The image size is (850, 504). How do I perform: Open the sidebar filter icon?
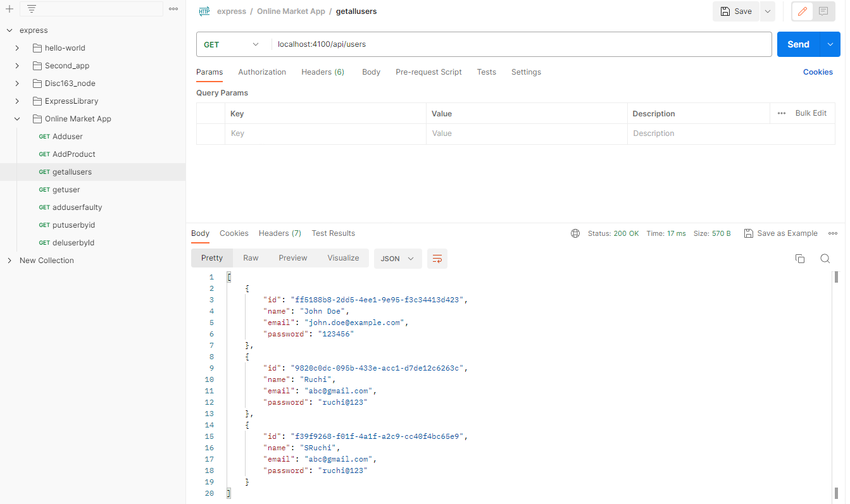click(x=32, y=9)
